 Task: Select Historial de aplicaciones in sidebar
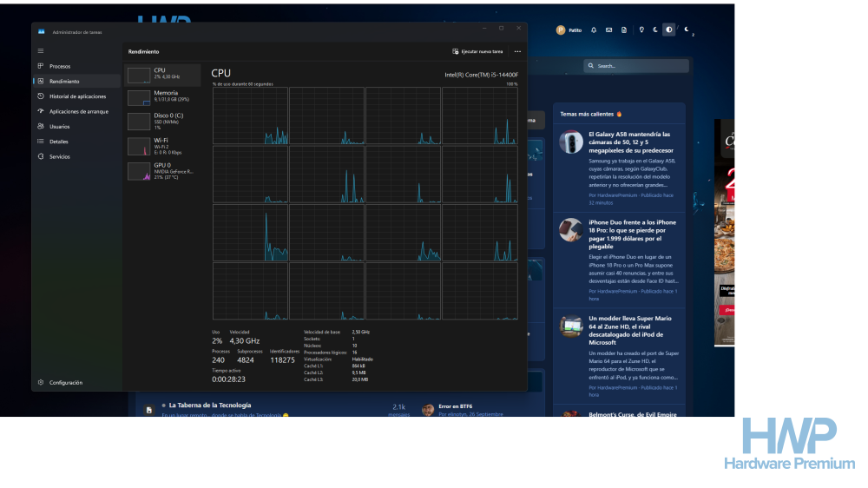coord(76,96)
